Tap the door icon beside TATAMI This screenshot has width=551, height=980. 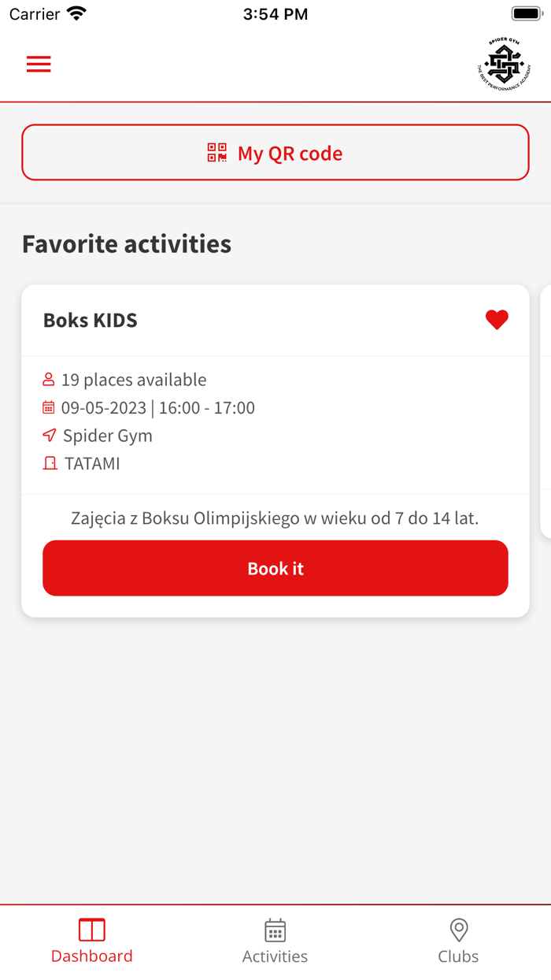(x=50, y=463)
